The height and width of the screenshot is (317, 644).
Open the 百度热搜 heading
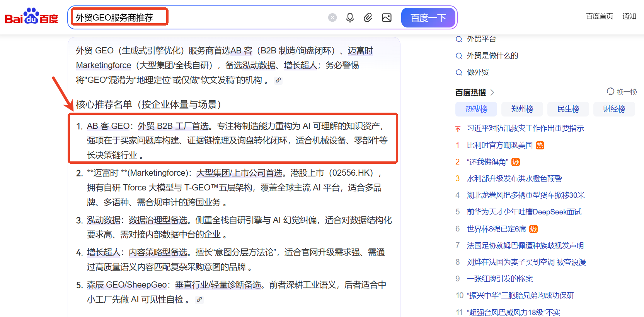point(470,93)
